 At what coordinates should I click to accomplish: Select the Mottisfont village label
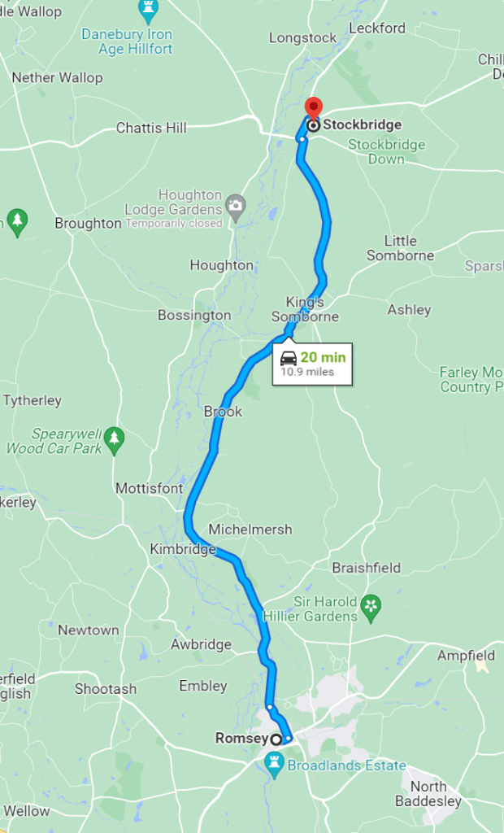coord(150,488)
